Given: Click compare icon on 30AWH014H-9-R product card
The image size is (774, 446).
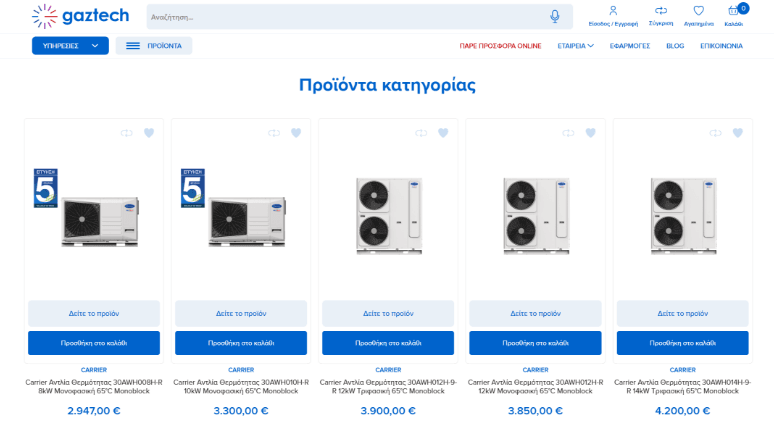Looking at the screenshot, I should point(716,133).
